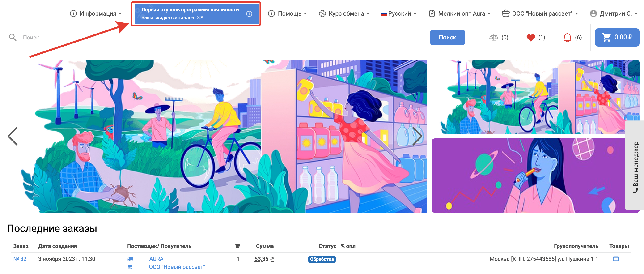
Task: Open favorites via the red heart icon
Action: (530, 38)
